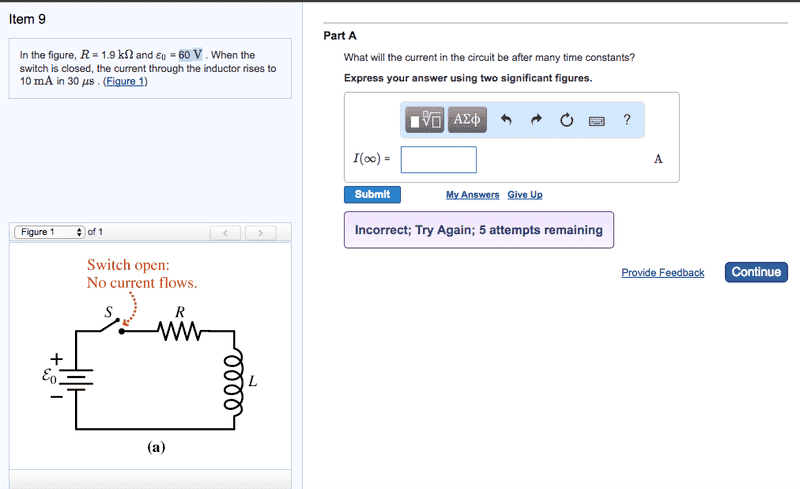800x489 pixels.
Task: Open the Figure 1 selector dropdown
Action: click(x=50, y=232)
